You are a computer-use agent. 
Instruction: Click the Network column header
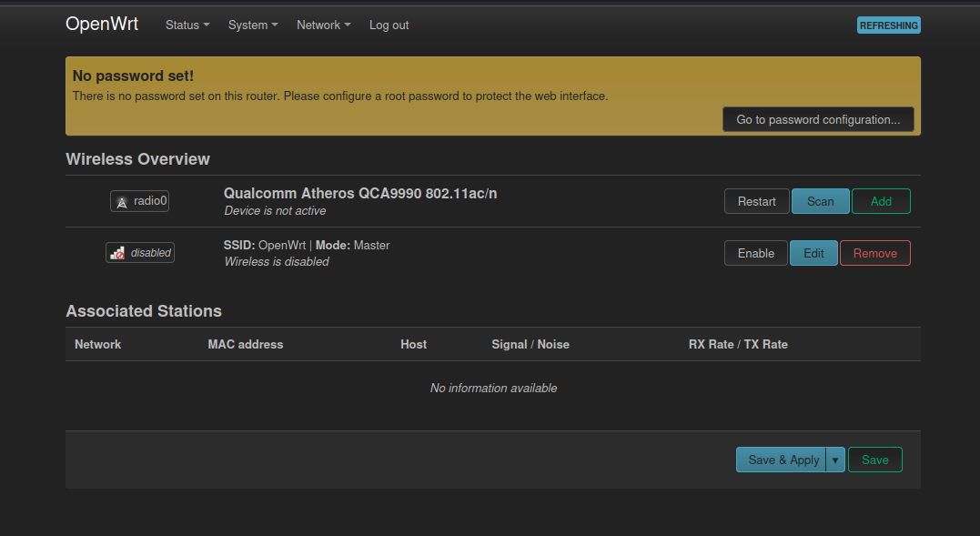pyautogui.click(x=97, y=344)
